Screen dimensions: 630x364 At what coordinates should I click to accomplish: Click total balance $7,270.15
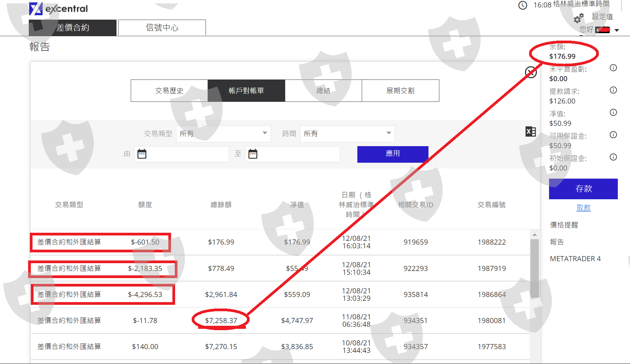221,347
